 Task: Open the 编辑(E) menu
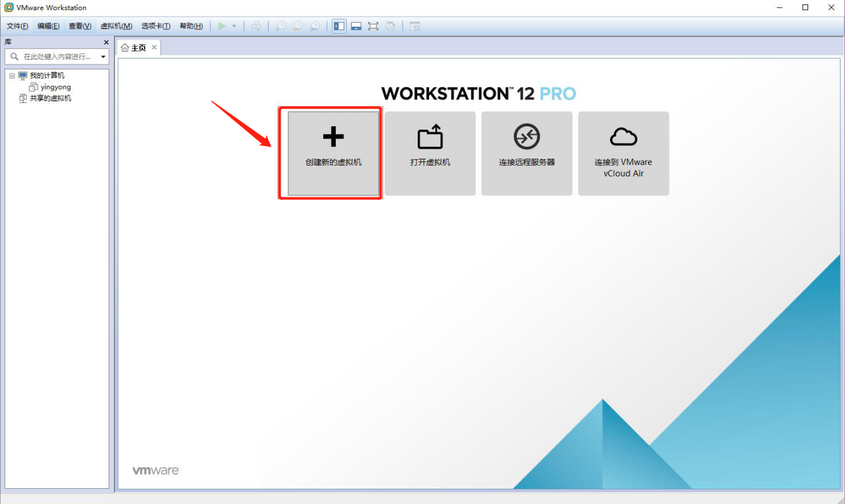pyautogui.click(x=48, y=26)
